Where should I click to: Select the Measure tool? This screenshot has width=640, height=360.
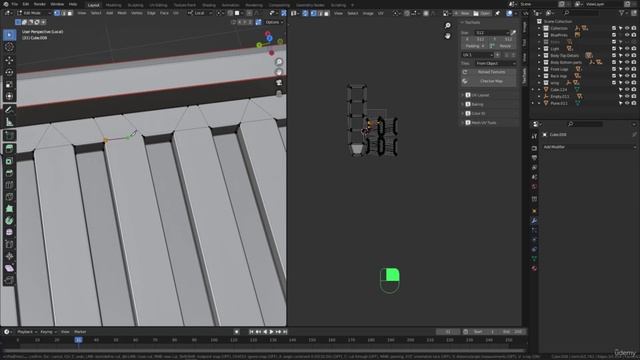pos(9,122)
